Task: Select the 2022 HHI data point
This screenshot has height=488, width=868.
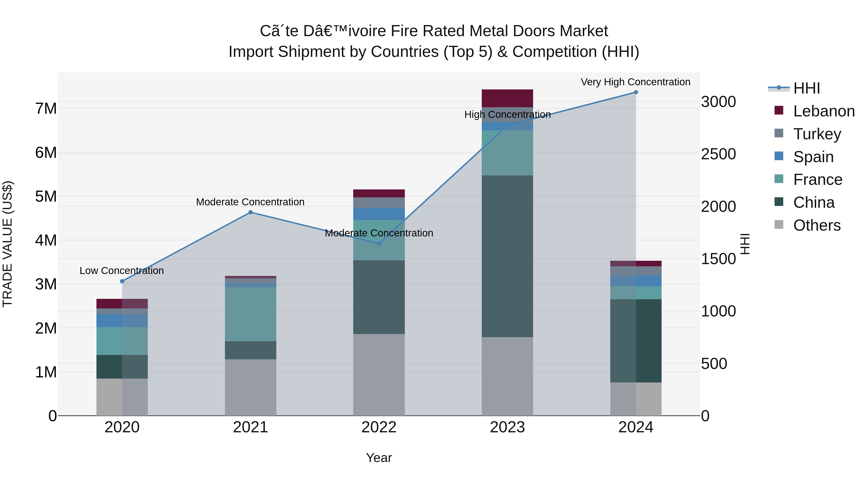Action: [x=379, y=243]
